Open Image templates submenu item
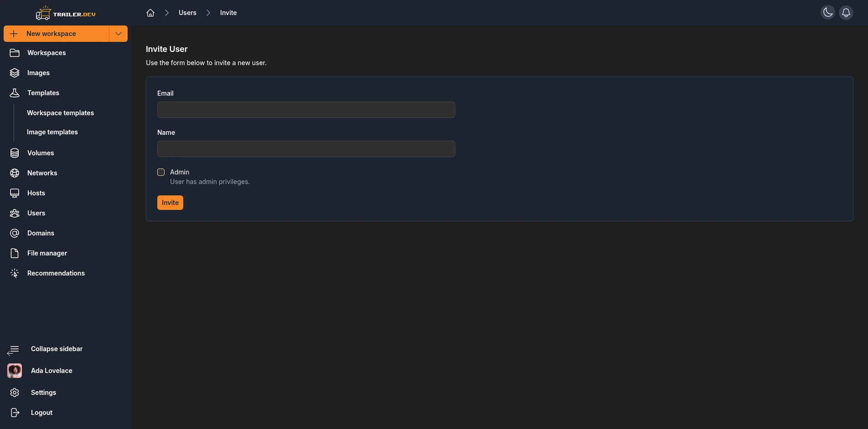Image resolution: width=868 pixels, height=429 pixels. tap(52, 132)
